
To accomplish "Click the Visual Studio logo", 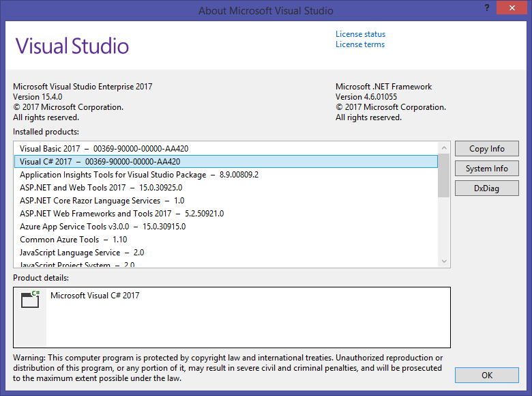I will (72, 46).
